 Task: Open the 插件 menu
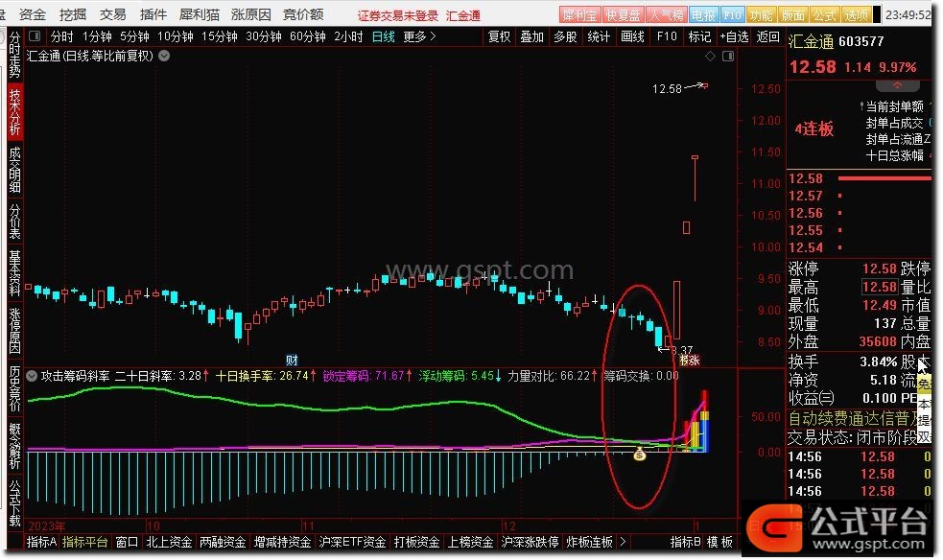153,13
